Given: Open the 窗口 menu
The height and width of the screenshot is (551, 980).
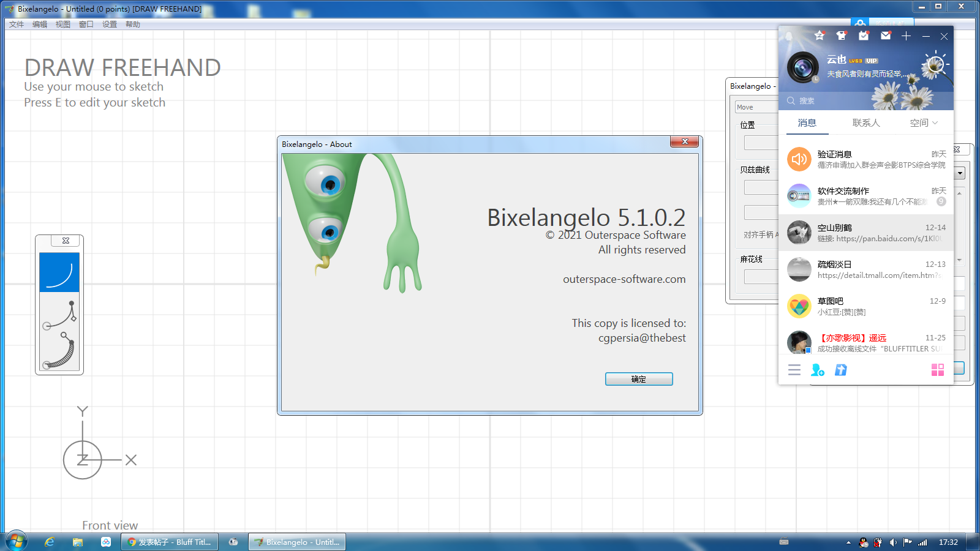Looking at the screenshot, I should [x=86, y=24].
